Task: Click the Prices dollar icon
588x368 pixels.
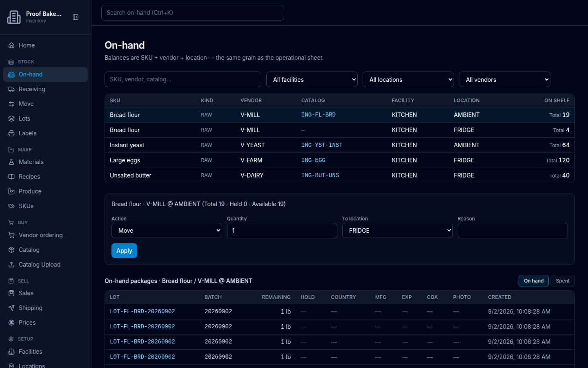Action: tap(11, 323)
